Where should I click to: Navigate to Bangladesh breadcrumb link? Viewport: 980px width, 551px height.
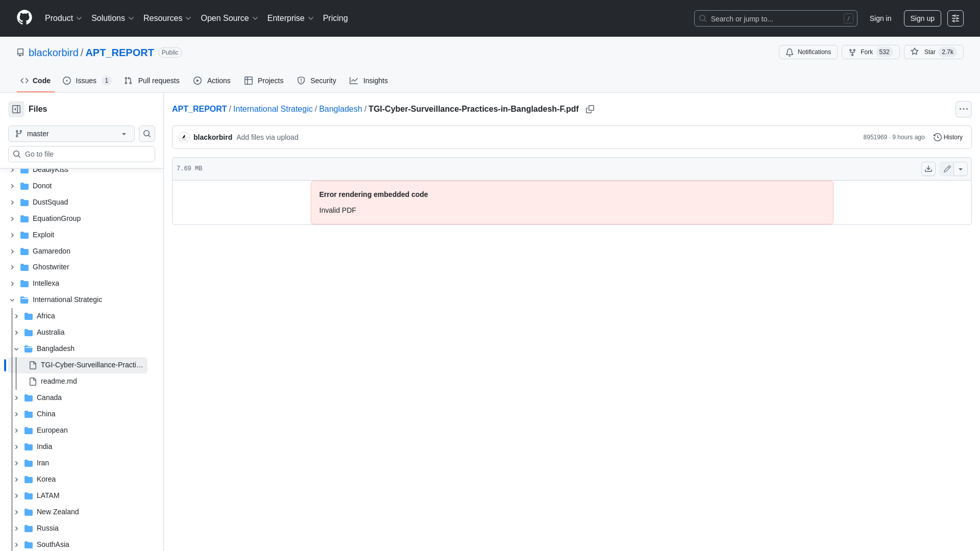tap(340, 109)
